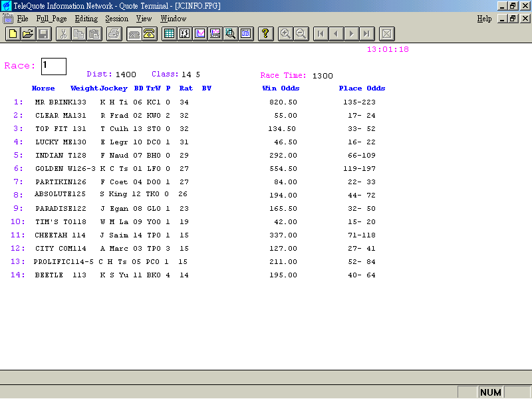Image resolution: width=532 pixels, height=399 pixels.
Task: Click horse name PARADISE122
Action: 61,209
